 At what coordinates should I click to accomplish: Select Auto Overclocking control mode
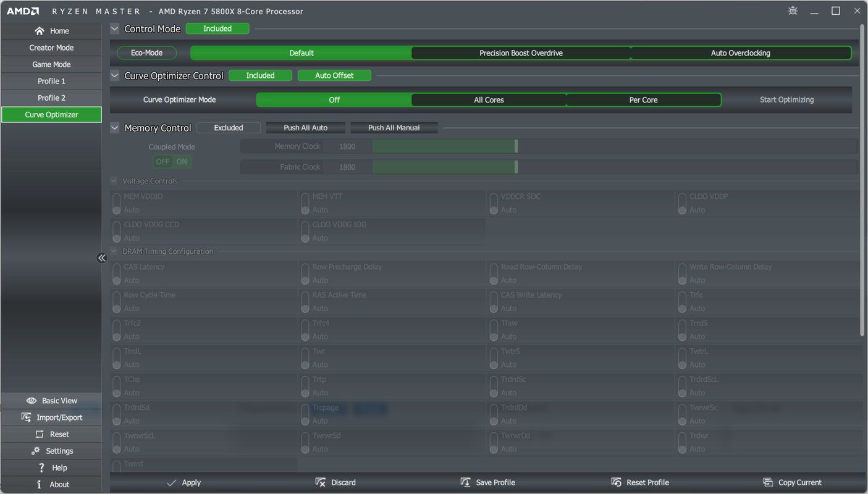click(740, 53)
